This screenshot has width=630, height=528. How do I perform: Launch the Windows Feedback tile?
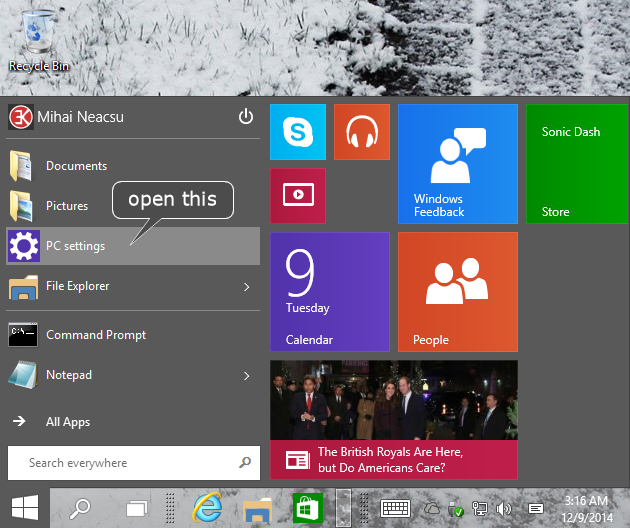pos(458,164)
